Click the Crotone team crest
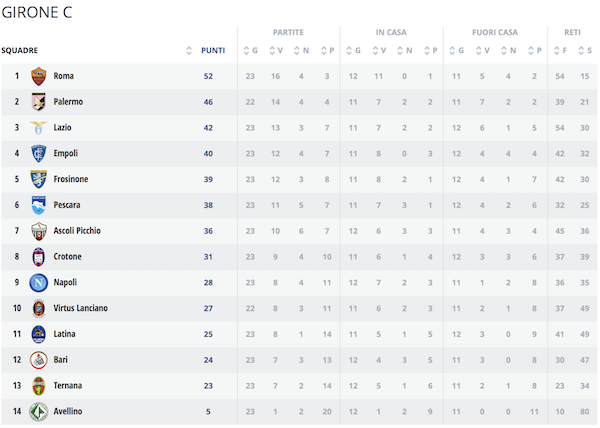Image resolution: width=600 pixels, height=428 pixels. 39,257
